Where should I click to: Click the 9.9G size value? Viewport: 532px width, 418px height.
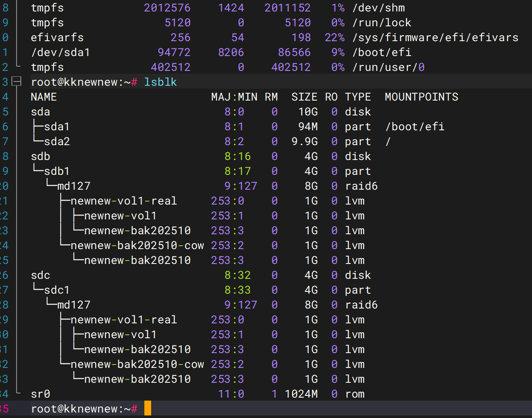coord(304,141)
